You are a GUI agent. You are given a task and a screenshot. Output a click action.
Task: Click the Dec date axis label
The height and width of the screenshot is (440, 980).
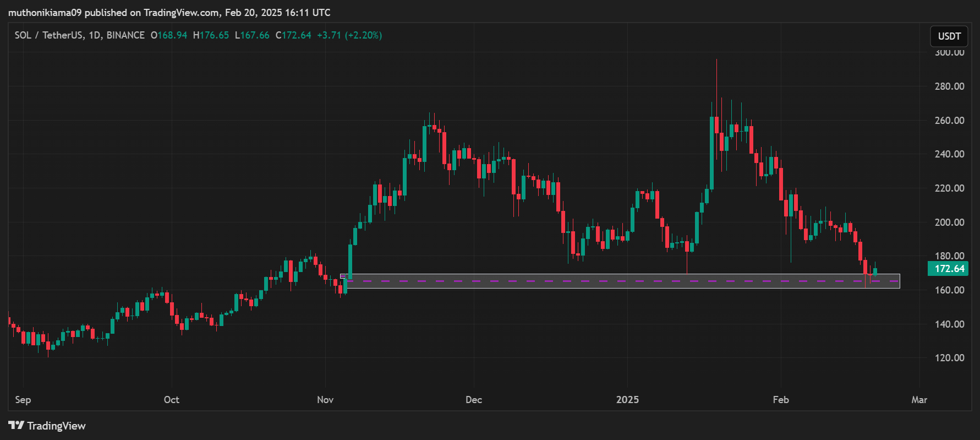coord(474,400)
